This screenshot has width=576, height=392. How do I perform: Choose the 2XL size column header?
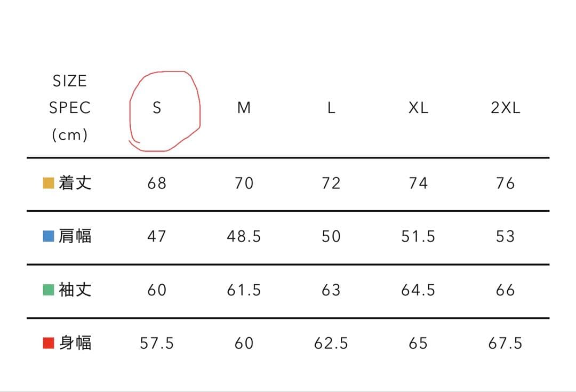pos(505,108)
